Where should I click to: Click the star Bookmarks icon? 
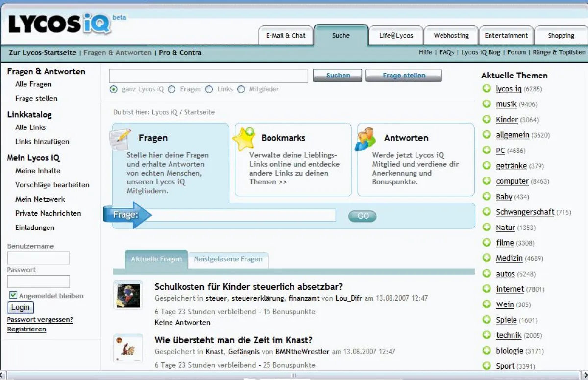pos(244,139)
